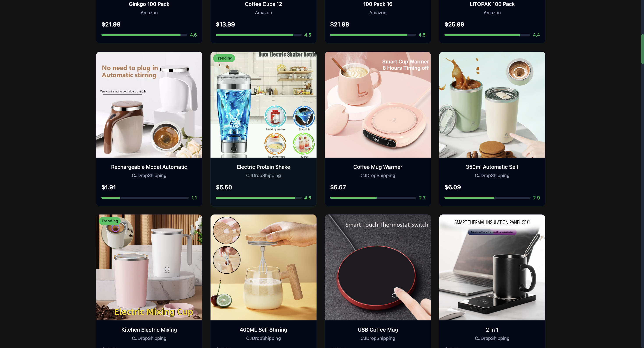Viewport: 644px width, 348px height.
Task: Click the 1.1 rating bar for Rechargeable Model
Action: point(145,198)
